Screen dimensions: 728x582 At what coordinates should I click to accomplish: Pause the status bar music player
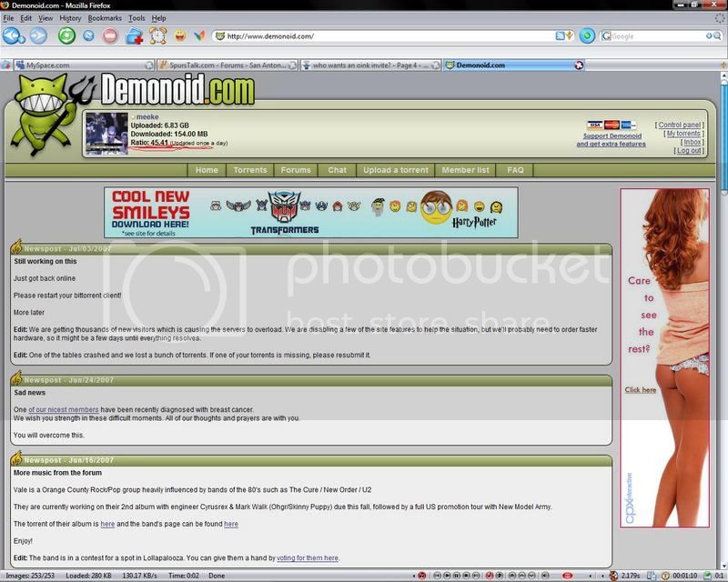pyautogui.click(x=457, y=576)
